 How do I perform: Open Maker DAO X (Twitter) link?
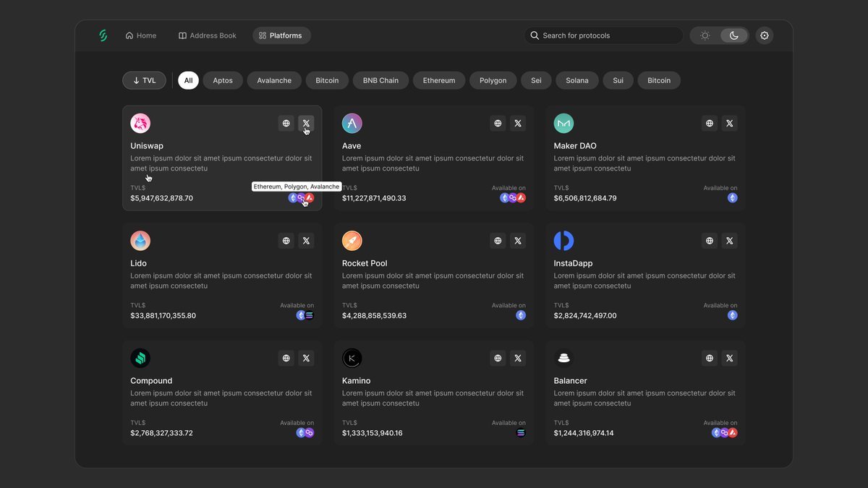coord(730,124)
